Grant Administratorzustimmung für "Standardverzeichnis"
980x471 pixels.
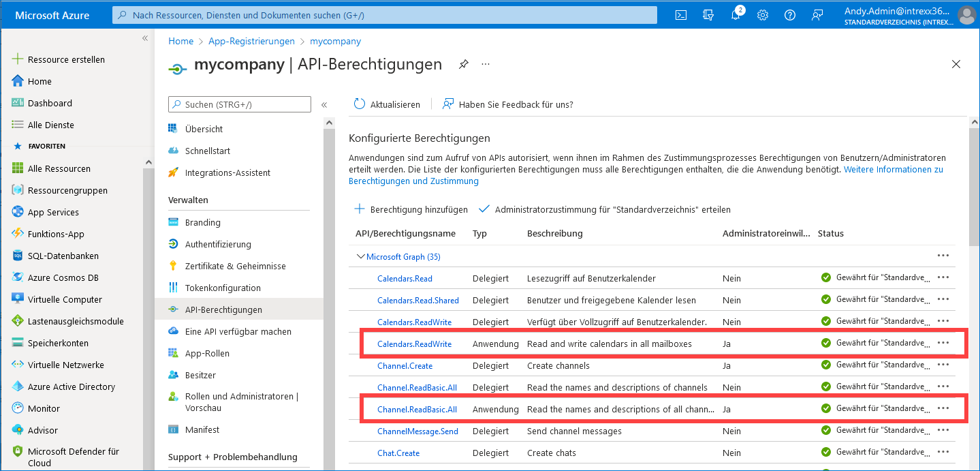coord(605,209)
